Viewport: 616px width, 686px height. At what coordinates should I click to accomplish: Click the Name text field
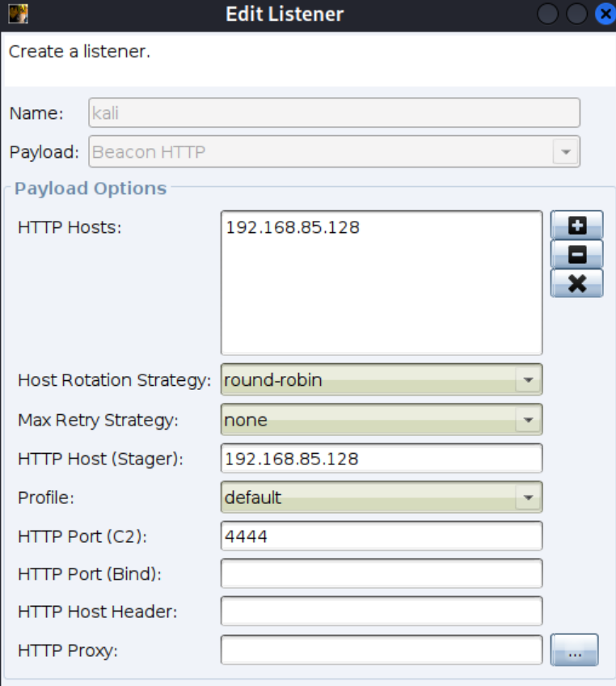[333, 112]
